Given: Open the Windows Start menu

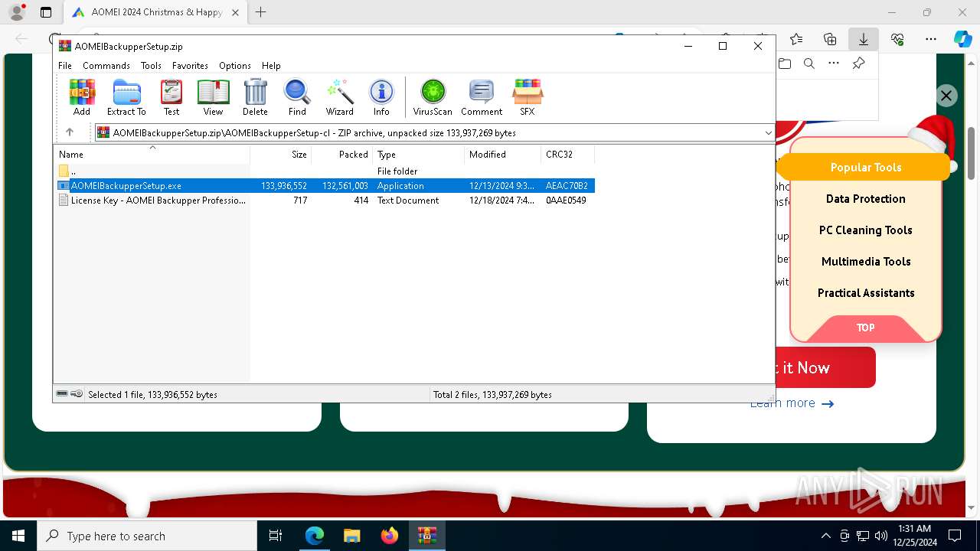Looking at the screenshot, I should (x=18, y=536).
